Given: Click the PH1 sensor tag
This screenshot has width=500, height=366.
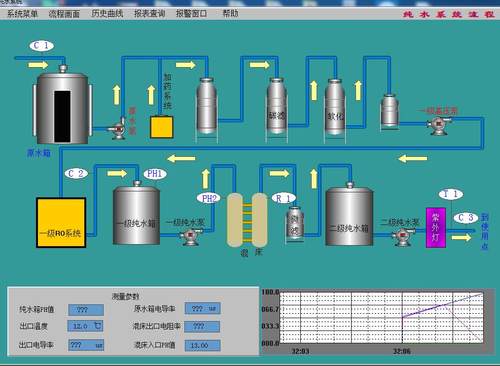Looking at the screenshot, I should pyautogui.click(x=155, y=174).
